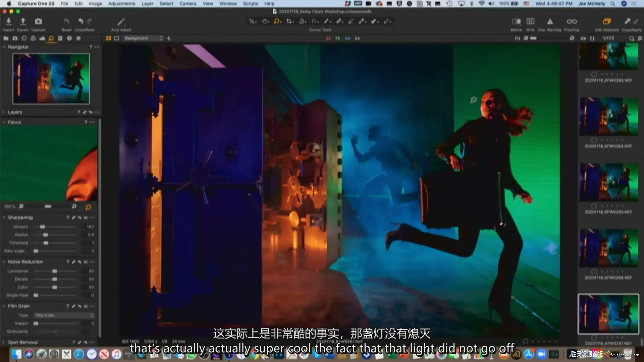Click the Fit zoom button
This screenshot has height=362, width=644.
(x=517, y=39)
